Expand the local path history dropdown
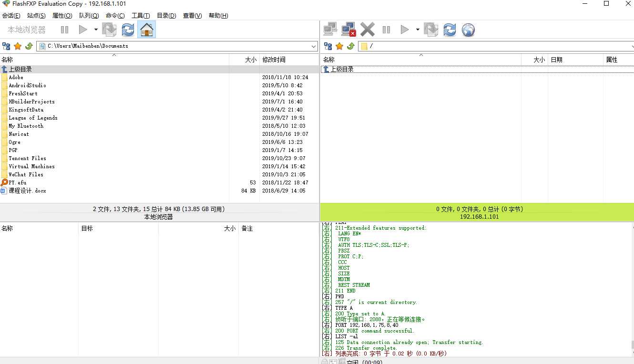634x364 pixels. click(314, 46)
